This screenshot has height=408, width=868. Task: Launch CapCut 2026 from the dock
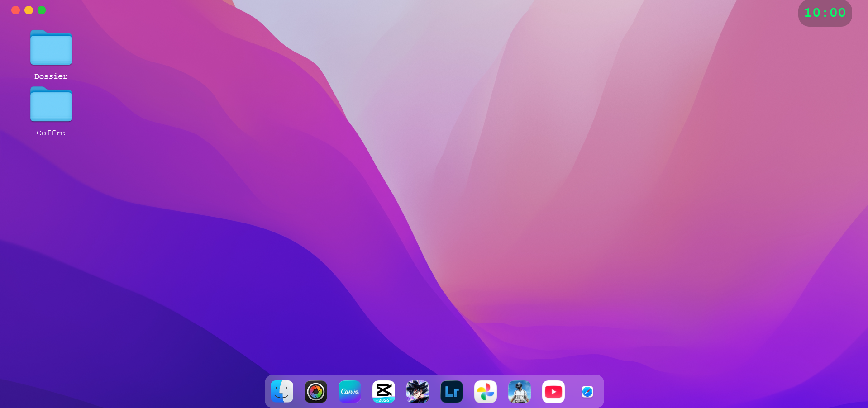point(383,391)
